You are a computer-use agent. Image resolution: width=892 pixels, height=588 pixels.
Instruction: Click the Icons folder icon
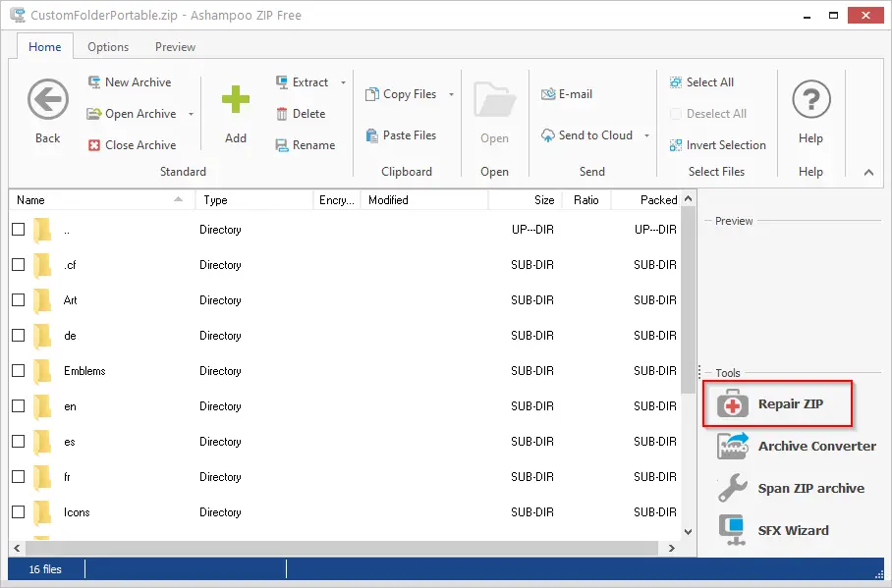42,512
